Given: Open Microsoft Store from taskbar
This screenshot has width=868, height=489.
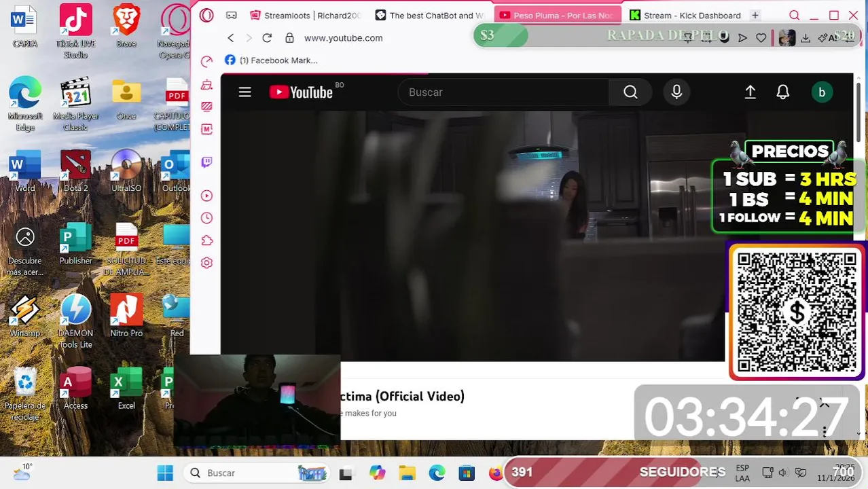Looking at the screenshot, I should (x=467, y=473).
